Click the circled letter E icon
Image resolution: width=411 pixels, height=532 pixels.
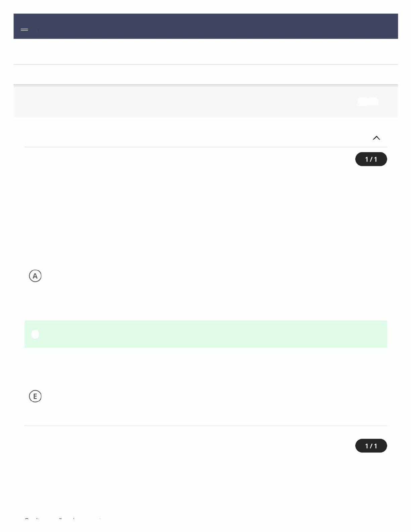(x=35, y=396)
